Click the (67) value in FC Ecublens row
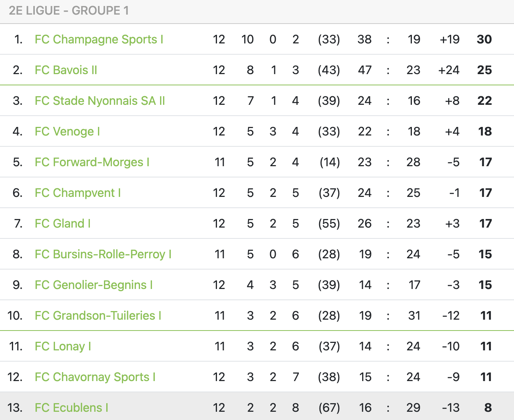The height and width of the screenshot is (420, 514). (329, 408)
